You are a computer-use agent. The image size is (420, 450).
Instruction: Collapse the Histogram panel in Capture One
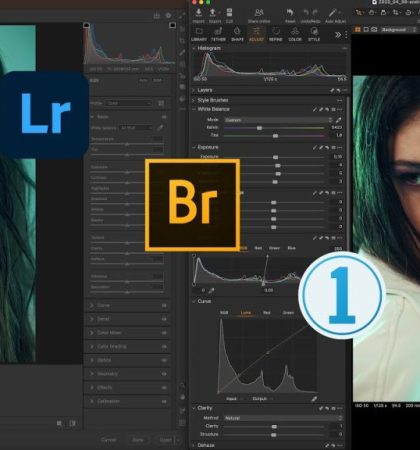pyautogui.click(x=194, y=48)
